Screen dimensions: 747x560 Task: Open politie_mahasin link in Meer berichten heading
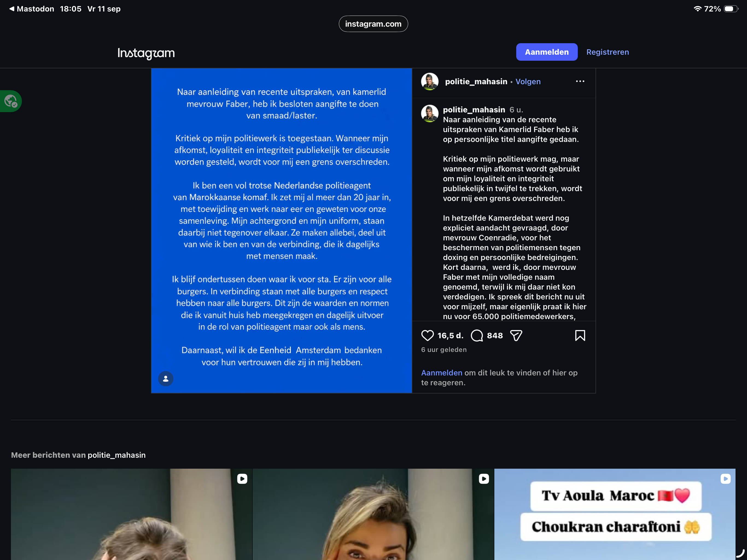(116, 455)
